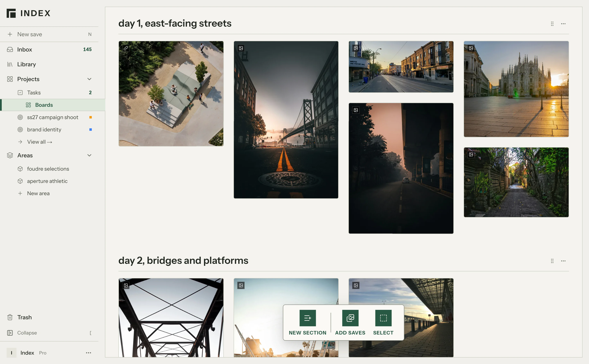Click the Inbox count 145
The width and height of the screenshot is (589, 364).
tap(87, 49)
